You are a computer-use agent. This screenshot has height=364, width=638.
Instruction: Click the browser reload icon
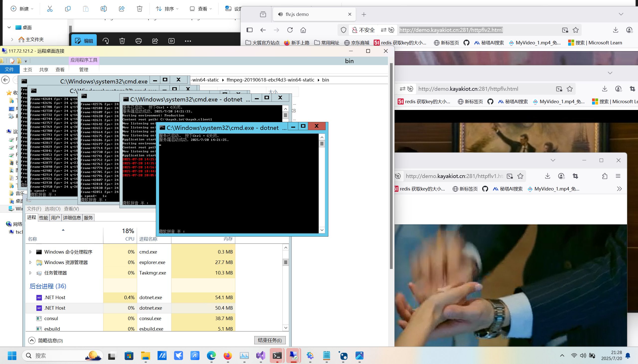(290, 30)
